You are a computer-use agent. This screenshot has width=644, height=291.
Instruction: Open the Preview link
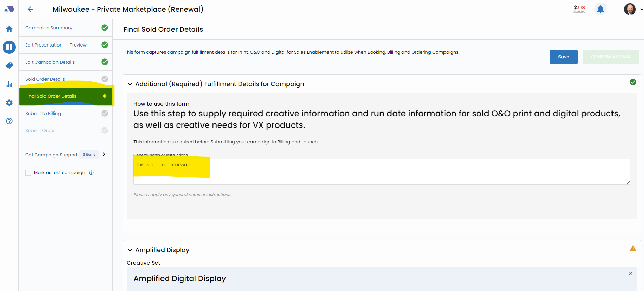tap(78, 45)
